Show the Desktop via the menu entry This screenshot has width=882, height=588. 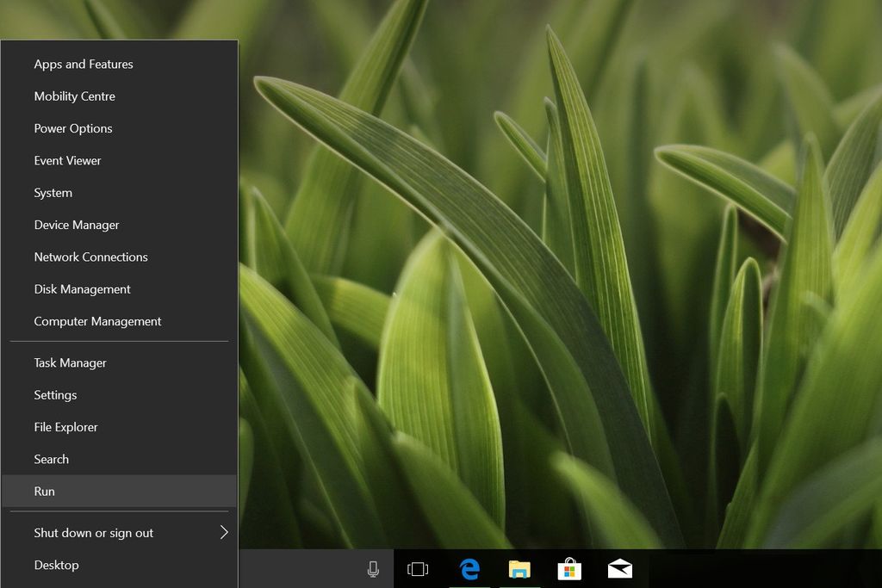56,565
